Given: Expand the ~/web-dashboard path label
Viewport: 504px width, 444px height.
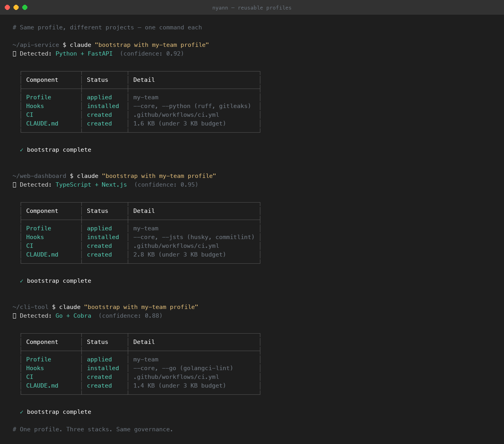Looking at the screenshot, I should (x=39, y=176).
